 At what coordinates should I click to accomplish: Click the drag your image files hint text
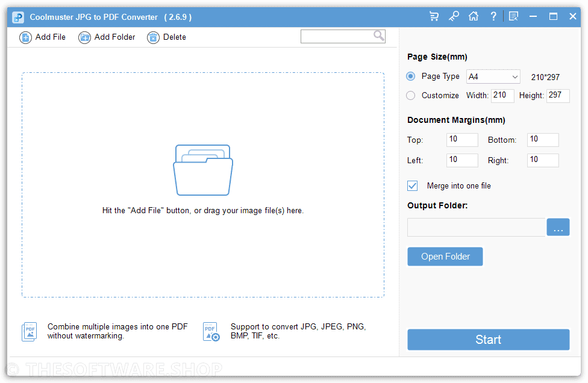click(x=203, y=211)
